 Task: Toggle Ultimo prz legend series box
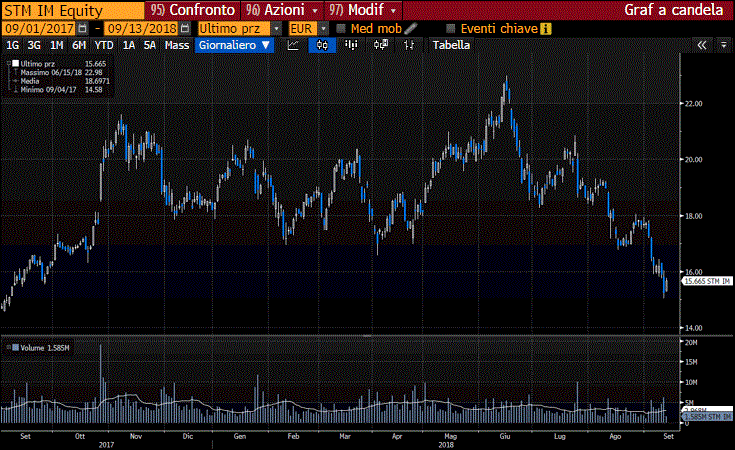click(15, 63)
